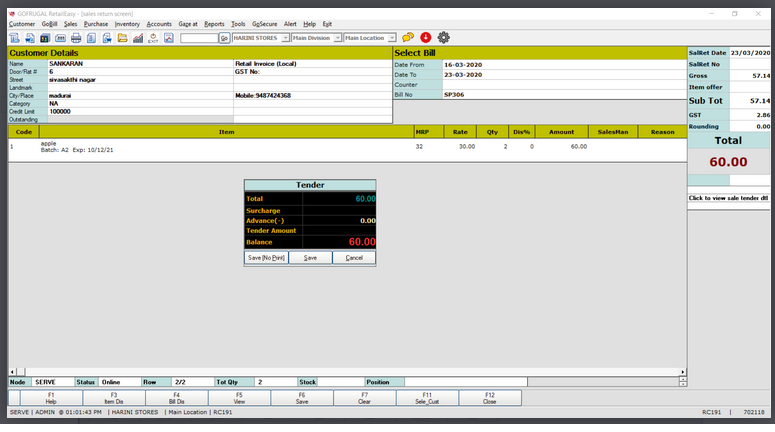Screen dimensions: 775x432
Task: Click the Exit icon in toolbar
Action: (153, 38)
